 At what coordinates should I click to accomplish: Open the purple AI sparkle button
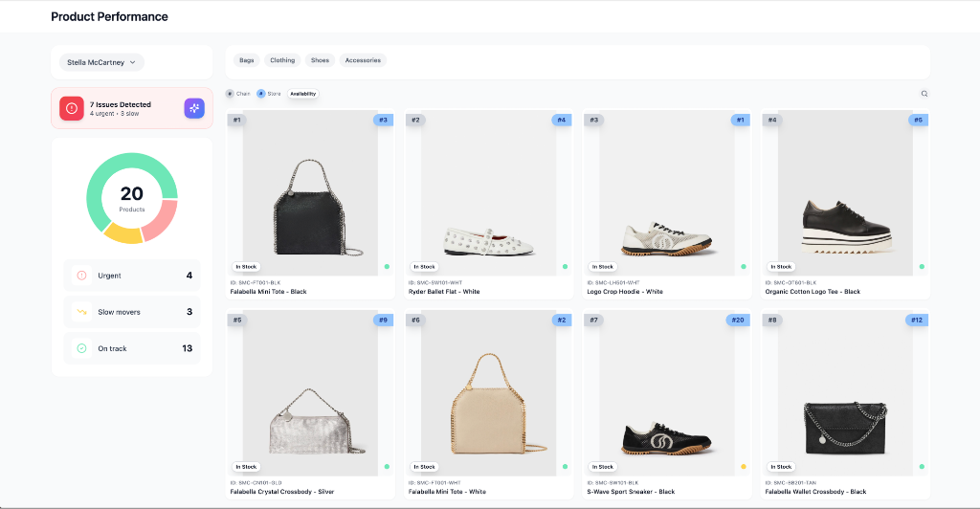click(x=194, y=108)
